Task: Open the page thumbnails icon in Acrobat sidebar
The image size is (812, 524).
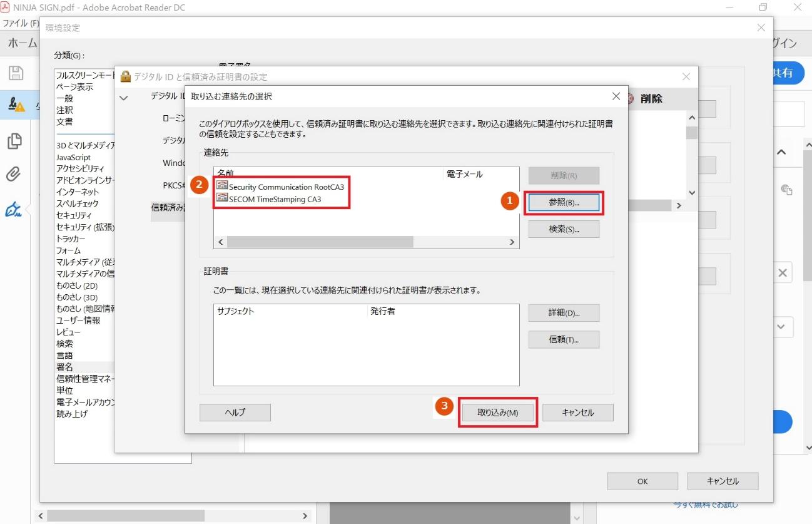Action: click(x=14, y=141)
